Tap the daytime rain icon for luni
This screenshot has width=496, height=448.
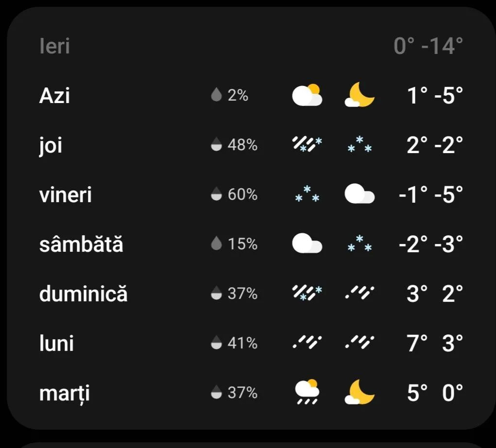[x=307, y=343]
